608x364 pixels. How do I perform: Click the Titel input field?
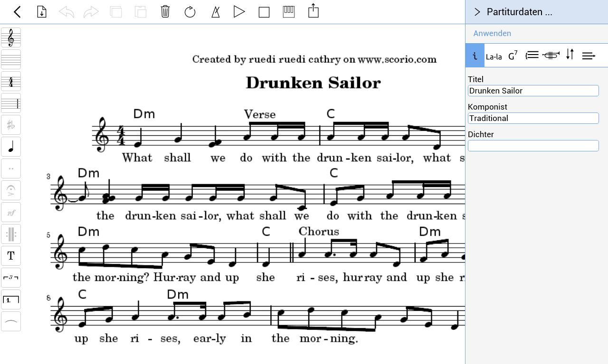pyautogui.click(x=533, y=91)
